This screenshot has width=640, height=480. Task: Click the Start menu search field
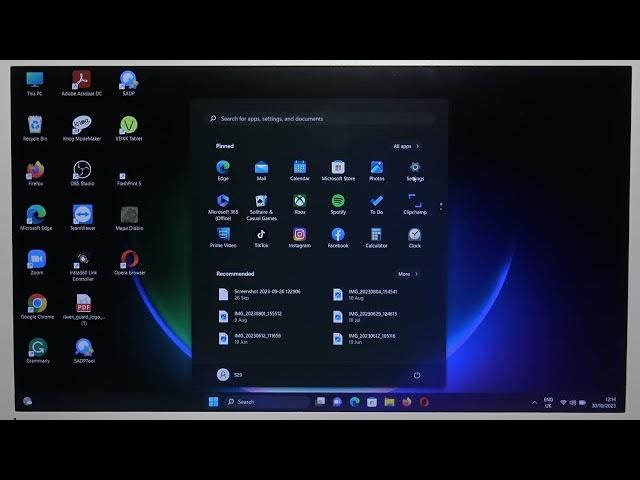[x=318, y=119]
